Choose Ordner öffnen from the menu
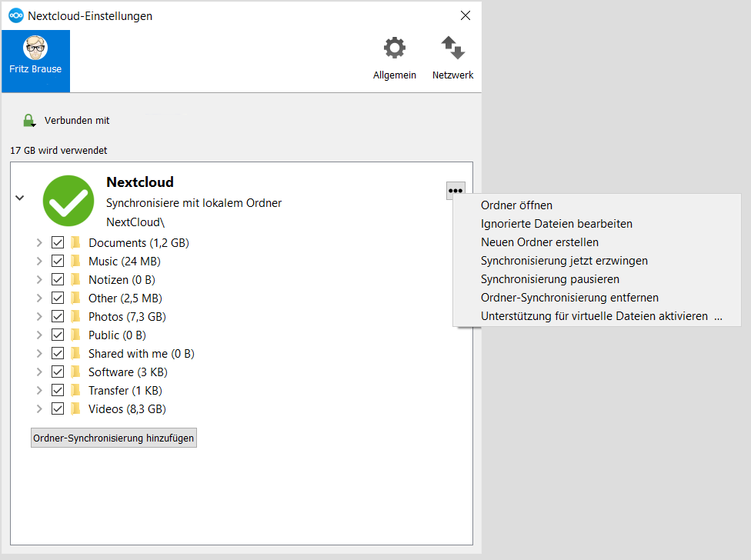751x560 pixels. [x=597, y=205]
